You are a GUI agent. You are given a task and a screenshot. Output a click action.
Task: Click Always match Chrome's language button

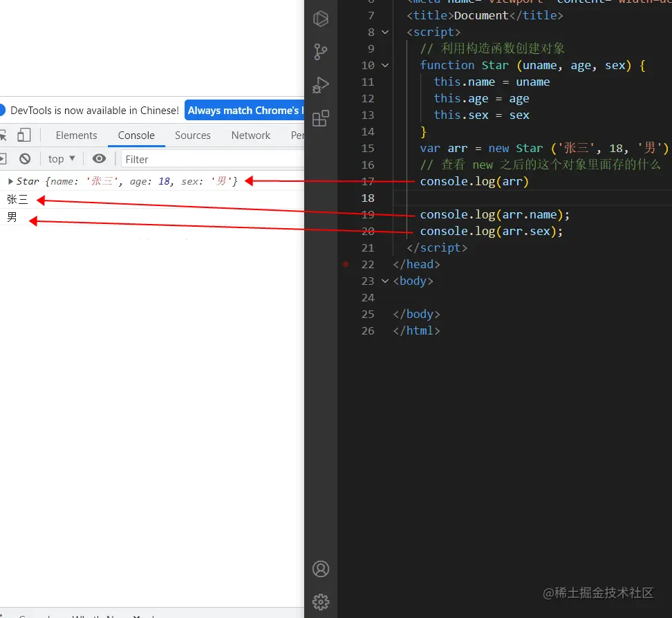pos(245,110)
